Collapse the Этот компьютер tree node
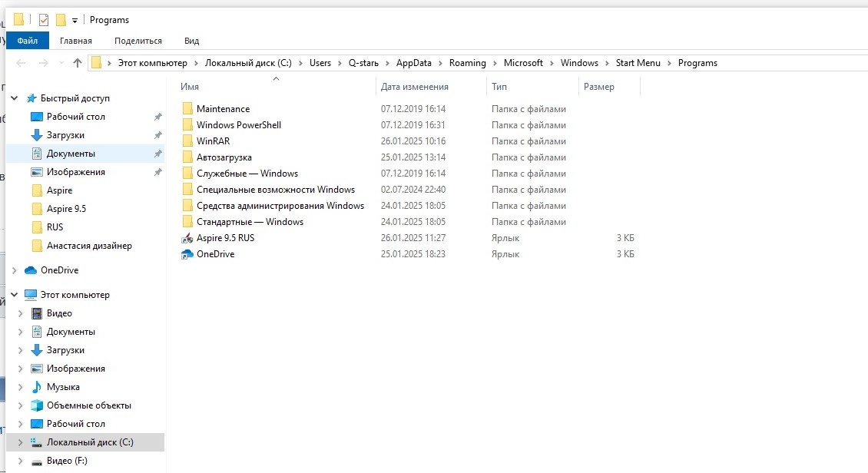 click(x=15, y=295)
